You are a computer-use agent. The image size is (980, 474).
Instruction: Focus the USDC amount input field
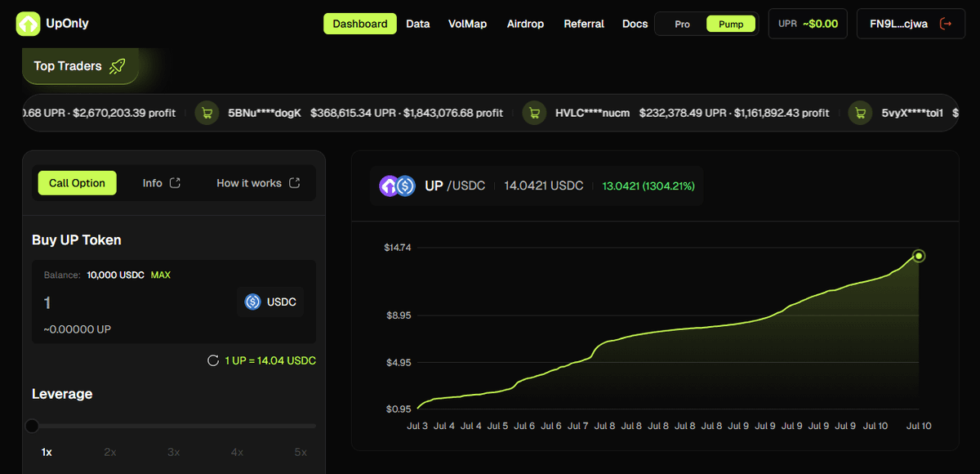135,303
